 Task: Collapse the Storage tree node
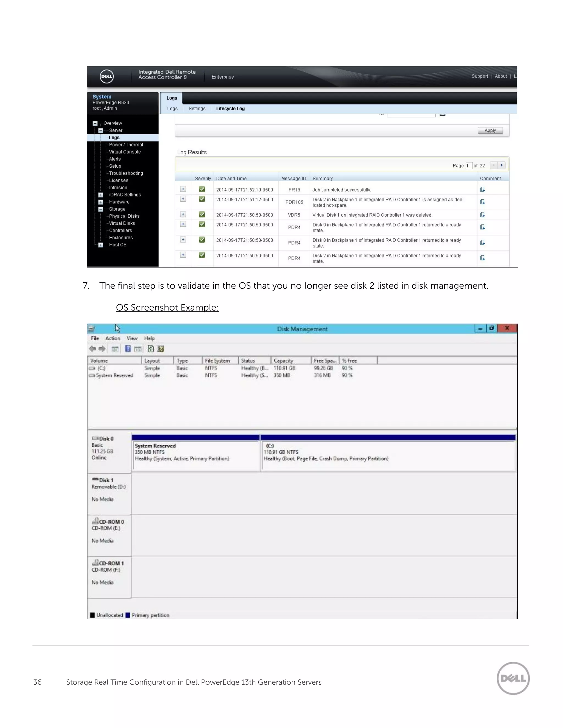(101, 209)
